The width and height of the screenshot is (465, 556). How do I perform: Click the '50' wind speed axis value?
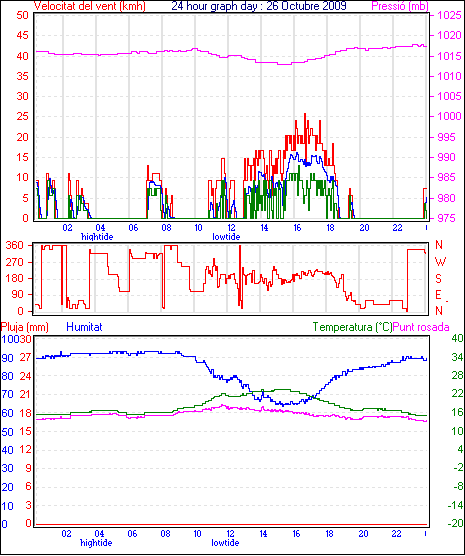coord(22,16)
